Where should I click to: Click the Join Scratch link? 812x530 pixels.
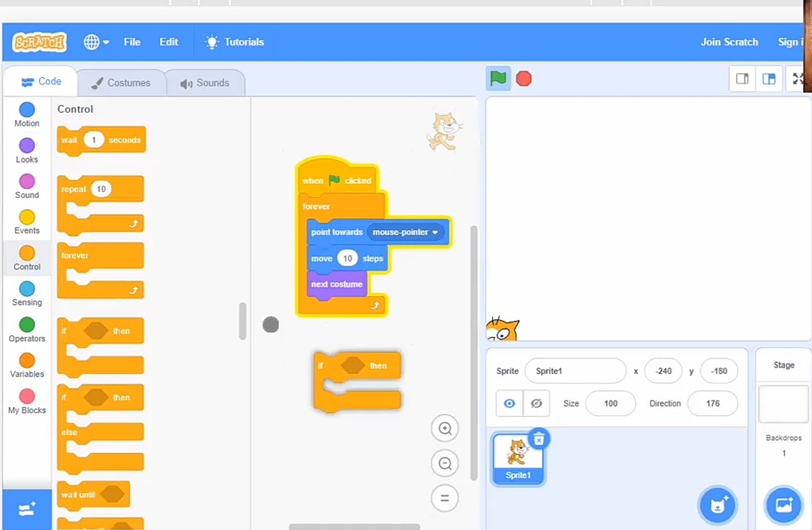click(x=729, y=42)
